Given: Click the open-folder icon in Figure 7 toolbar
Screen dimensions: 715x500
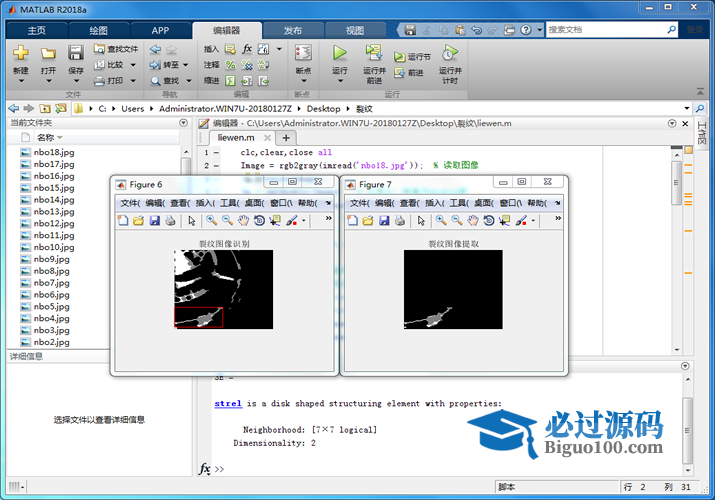Looking at the screenshot, I should (368, 220).
